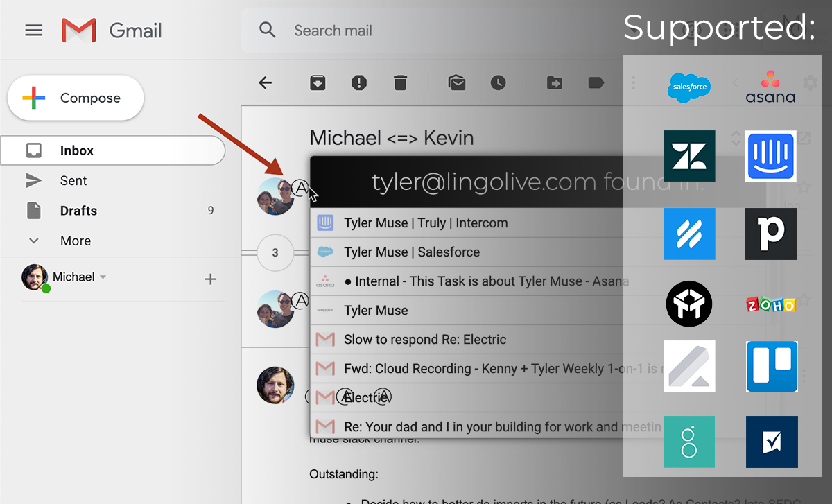Image resolution: width=832 pixels, height=504 pixels.
Task: Click the Zoho logo in Supported panel
Action: [x=771, y=304]
